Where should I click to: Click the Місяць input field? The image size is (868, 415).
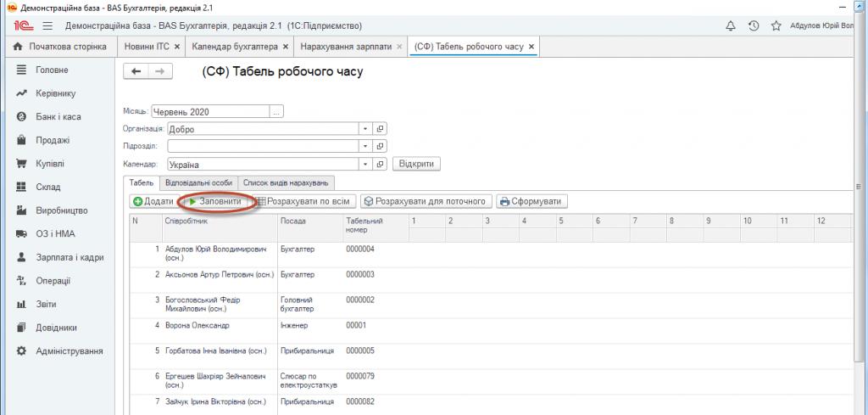(210, 112)
